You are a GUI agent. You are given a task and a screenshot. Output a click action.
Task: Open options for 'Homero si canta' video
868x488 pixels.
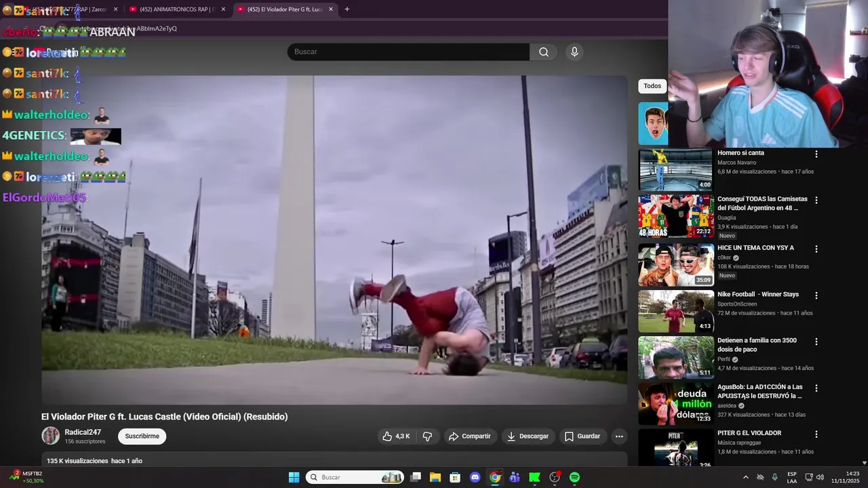point(816,155)
